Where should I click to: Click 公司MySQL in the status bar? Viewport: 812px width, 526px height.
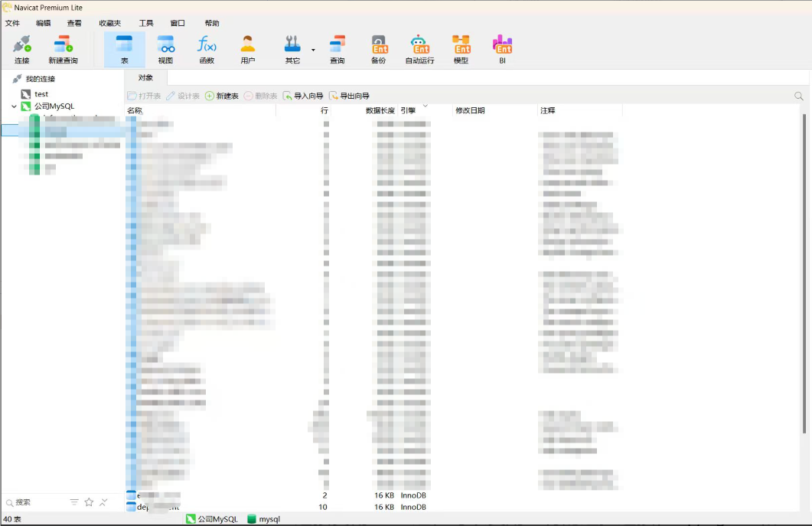click(212, 519)
